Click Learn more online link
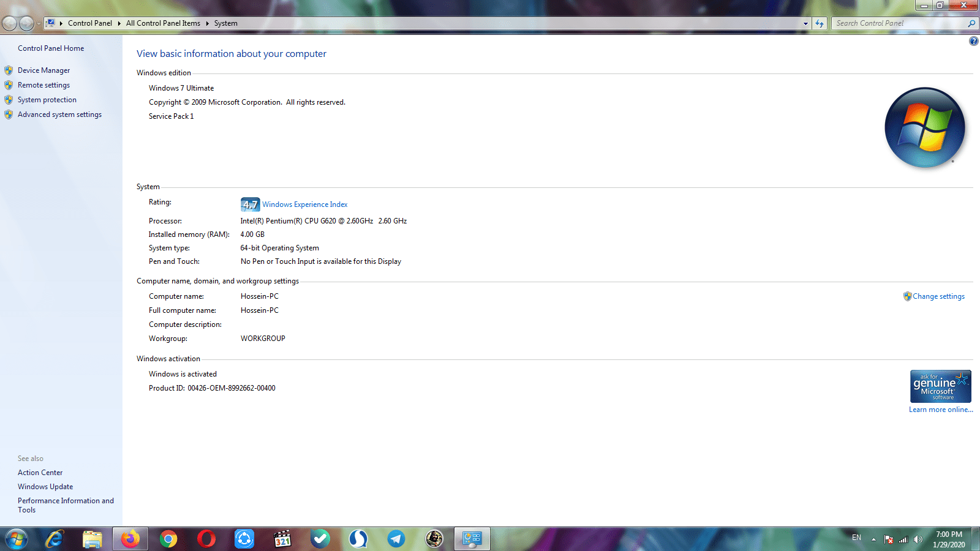The height and width of the screenshot is (551, 980). pos(941,410)
